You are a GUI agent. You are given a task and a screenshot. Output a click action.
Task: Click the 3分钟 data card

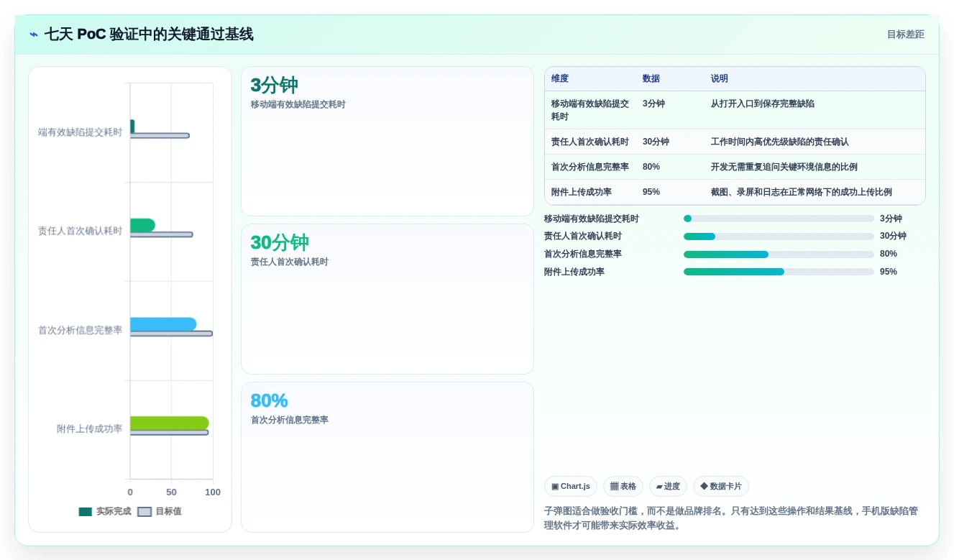(x=387, y=142)
